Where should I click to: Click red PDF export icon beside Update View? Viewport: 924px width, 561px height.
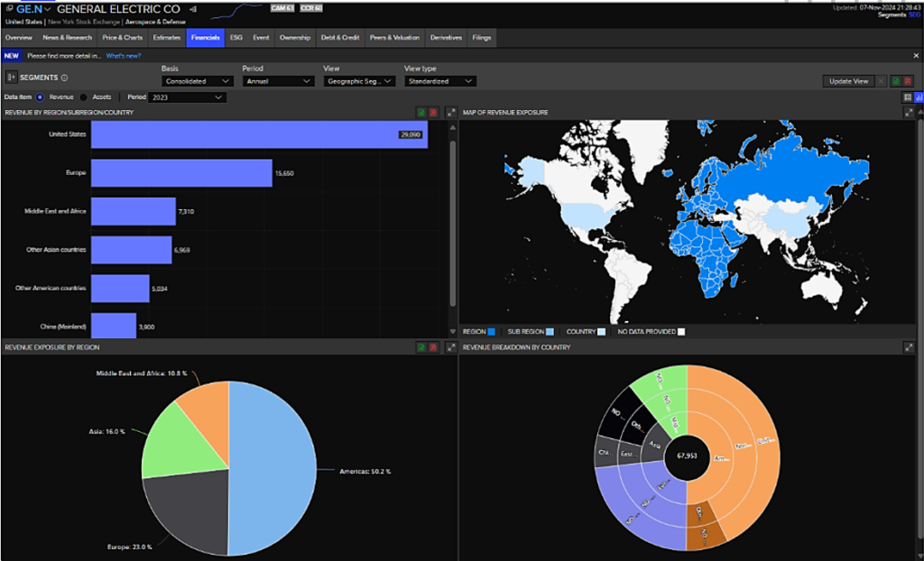(908, 81)
